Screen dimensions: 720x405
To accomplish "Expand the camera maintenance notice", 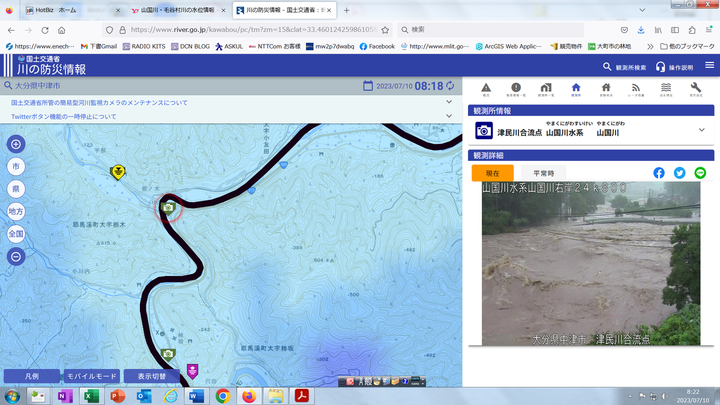I will [x=449, y=103].
